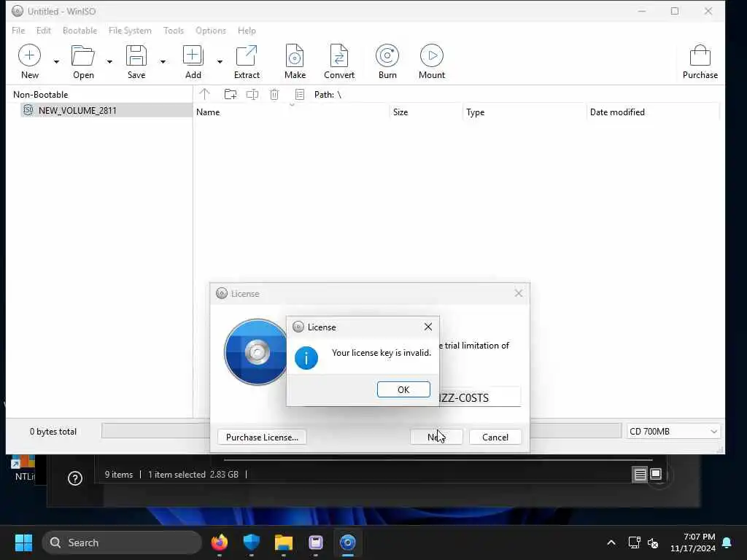The height and width of the screenshot is (560, 747).
Task: Click the clock showing 7:07 PM
Action: (693, 542)
